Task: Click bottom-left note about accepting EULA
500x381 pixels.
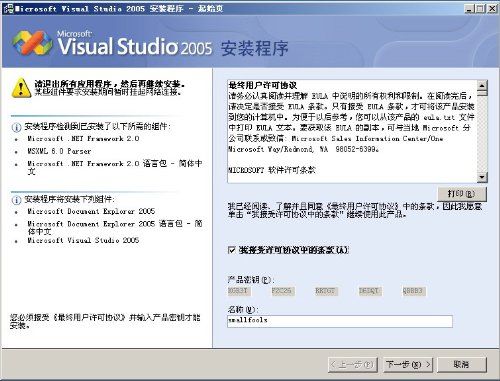Action: pyautogui.click(x=105, y=321)
